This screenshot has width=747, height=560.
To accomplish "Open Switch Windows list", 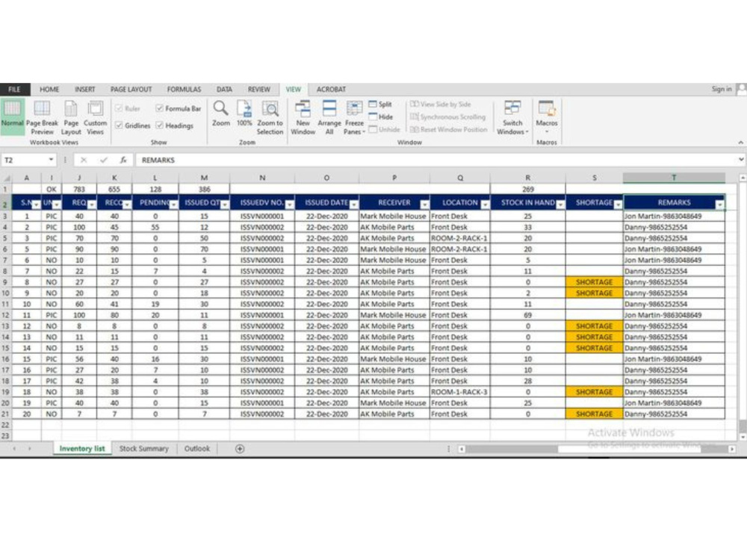I will point(512,118).
